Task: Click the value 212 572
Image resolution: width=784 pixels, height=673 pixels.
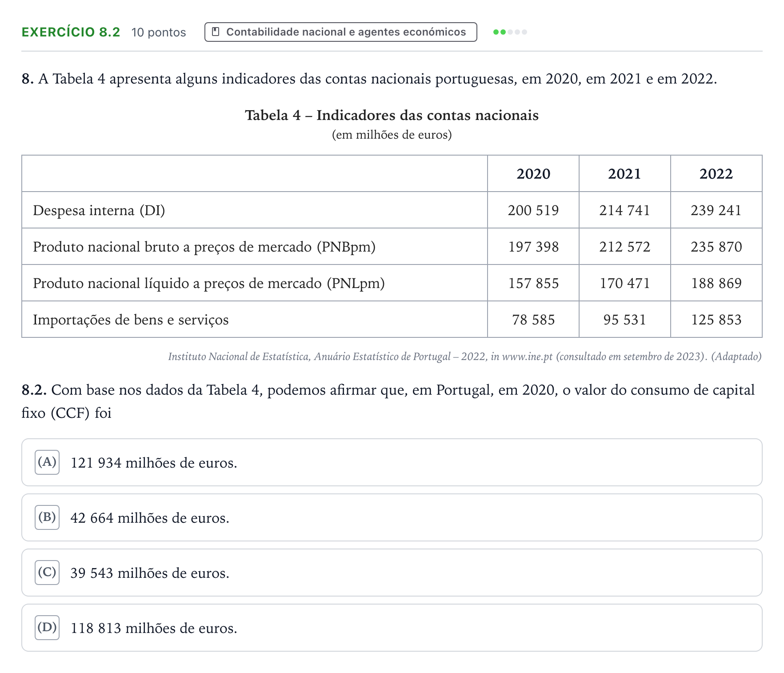Action: [x=624, y=247]
